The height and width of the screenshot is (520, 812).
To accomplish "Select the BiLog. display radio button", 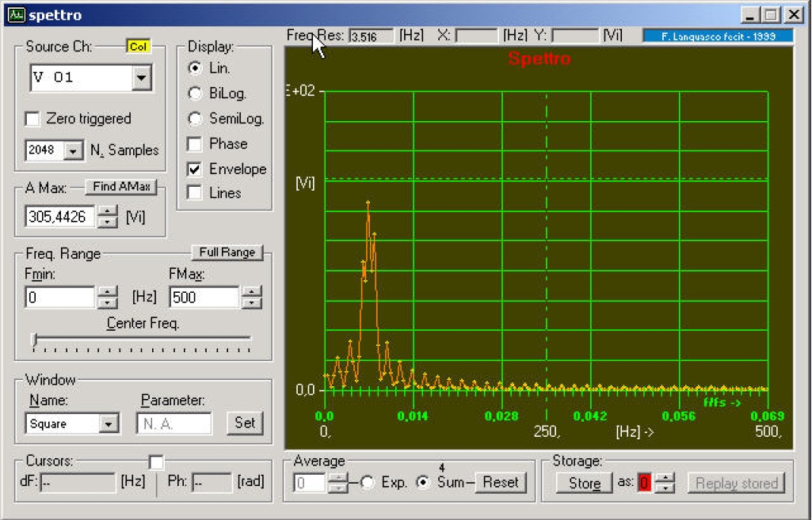I will click(x=195, y=93).
